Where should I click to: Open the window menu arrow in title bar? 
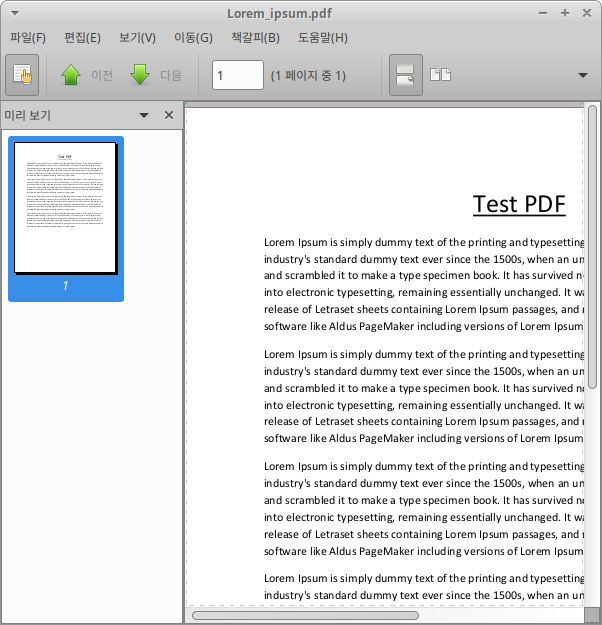pyautogui.click(x=14, y=13)
